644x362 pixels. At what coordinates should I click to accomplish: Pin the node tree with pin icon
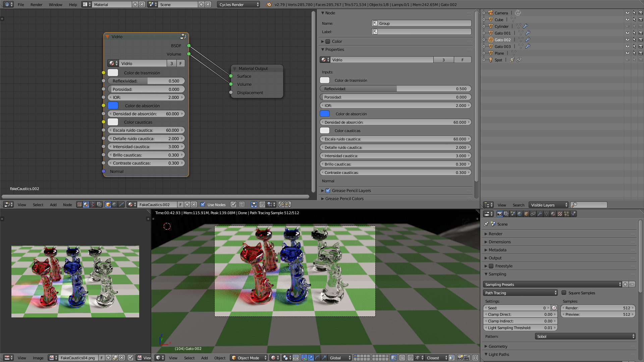point(233,204)
